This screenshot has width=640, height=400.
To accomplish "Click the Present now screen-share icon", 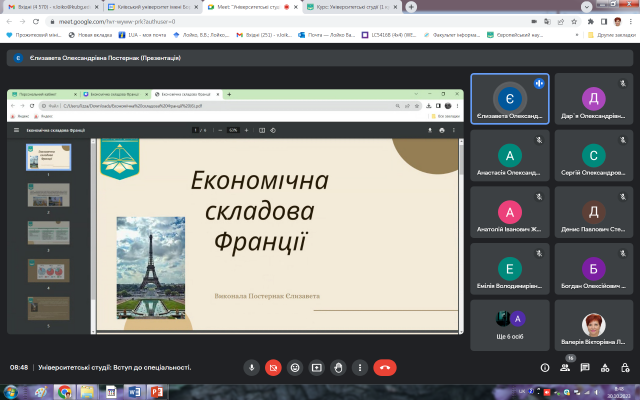I will click(x=317, y=367).
